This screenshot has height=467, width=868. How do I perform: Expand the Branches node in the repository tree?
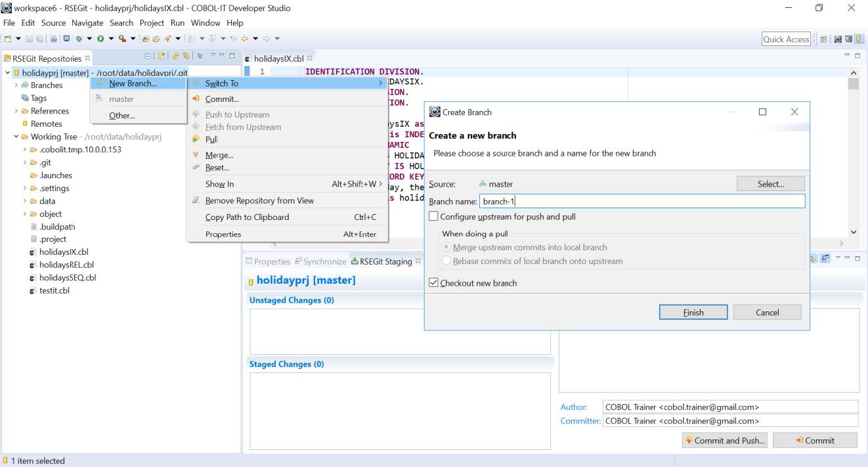pos(15,85)
